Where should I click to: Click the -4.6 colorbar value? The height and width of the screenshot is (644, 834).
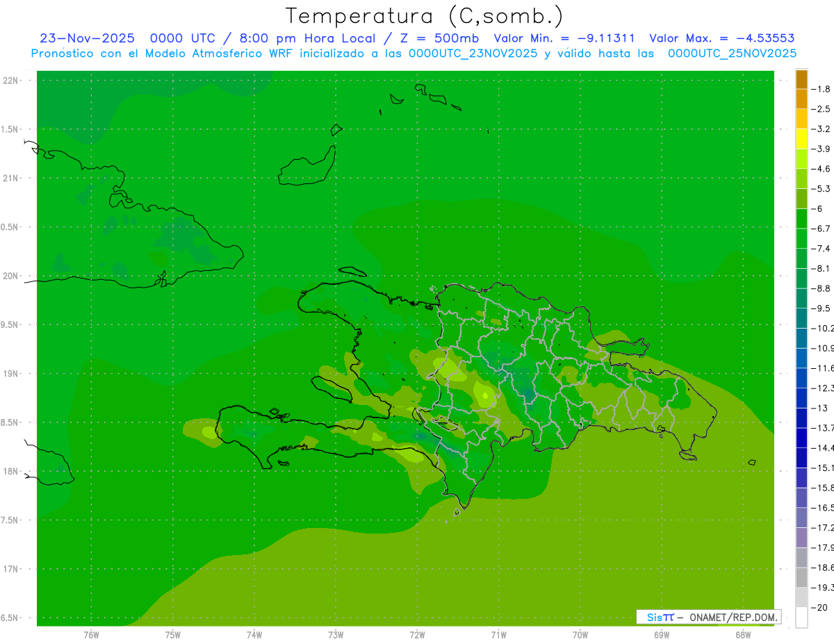822,169
